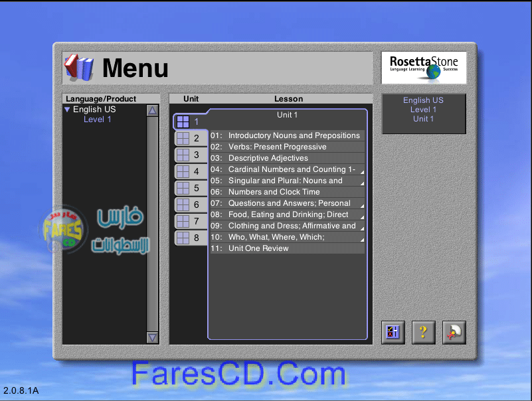Viewport: 532px width, 401px height.
Task: Click the language list scrollbar track
Action: pyautogui.click(x=153, y=224)
